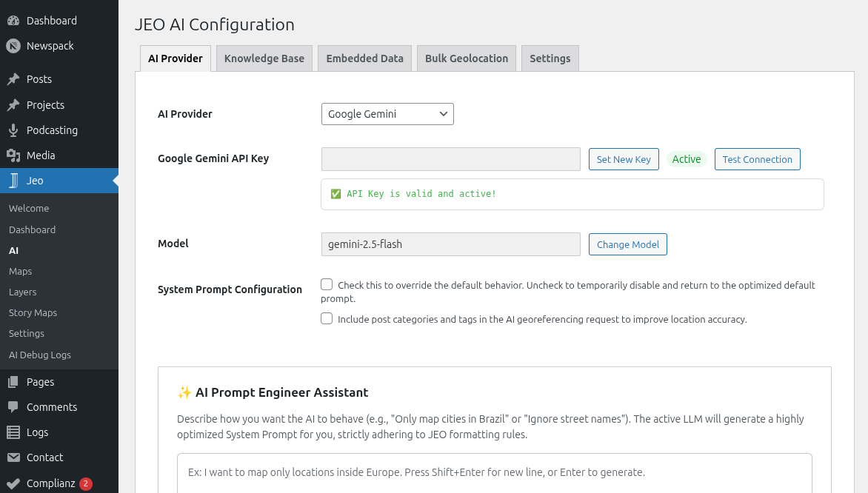Click the Change Model button
The height and width of the screenshot is (493, 868).
[628, 244]
